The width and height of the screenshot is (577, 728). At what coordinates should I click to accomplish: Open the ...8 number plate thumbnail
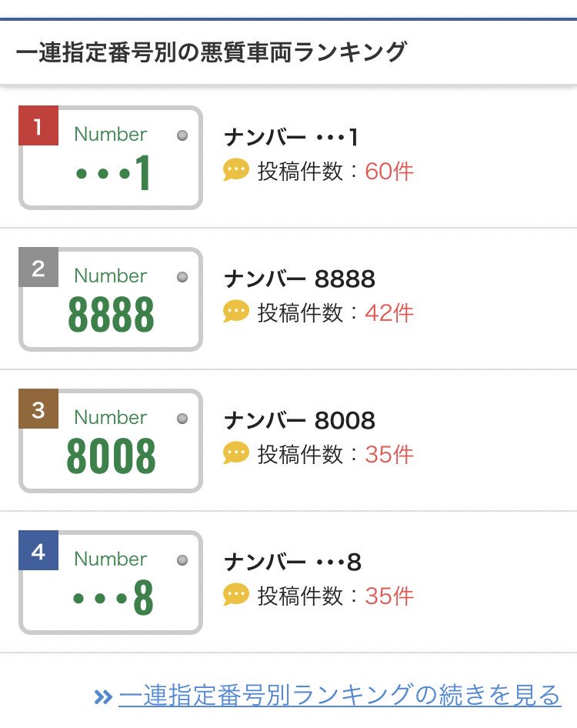[111, 583]
